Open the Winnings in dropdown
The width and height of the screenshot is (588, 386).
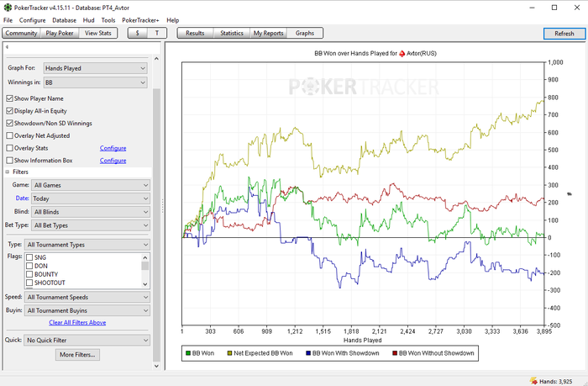pyautogui.click(x=95, y=82)
